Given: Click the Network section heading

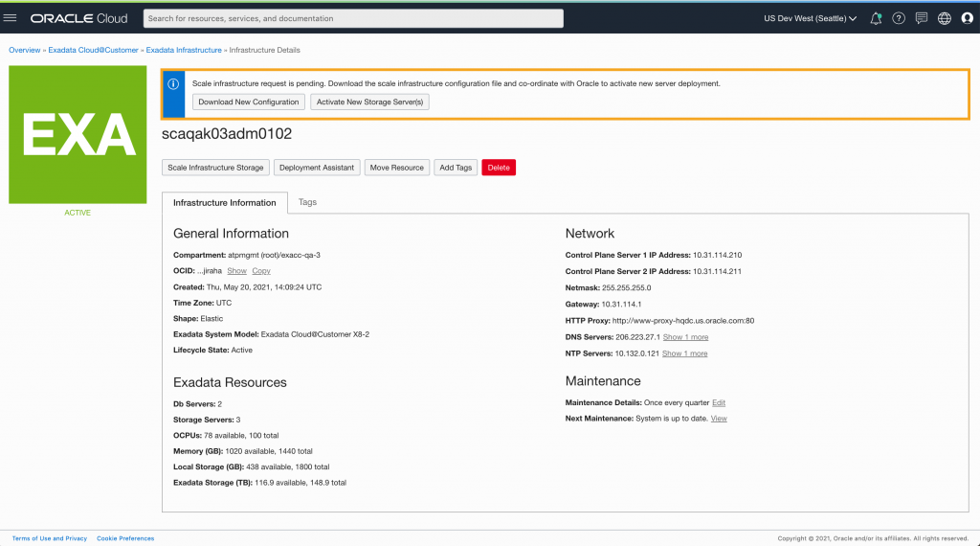Looking at the screenshot, I should (590, 234).
